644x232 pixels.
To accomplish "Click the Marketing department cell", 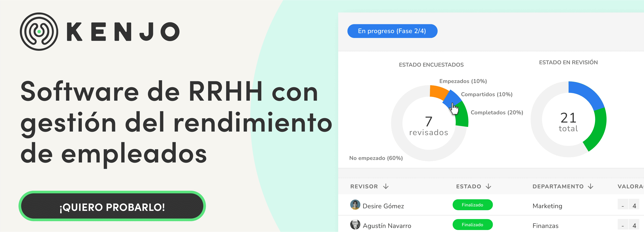I will pyautogui.click(x=547, y=206).
